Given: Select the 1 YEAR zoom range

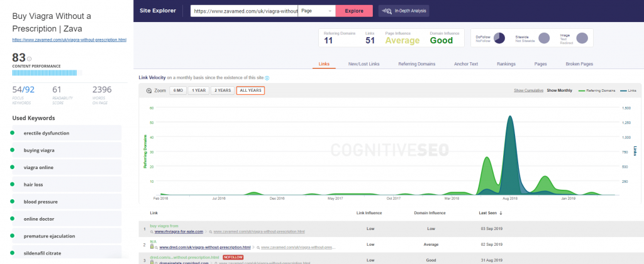Looking at the screenshot, I should click(198, 91).
